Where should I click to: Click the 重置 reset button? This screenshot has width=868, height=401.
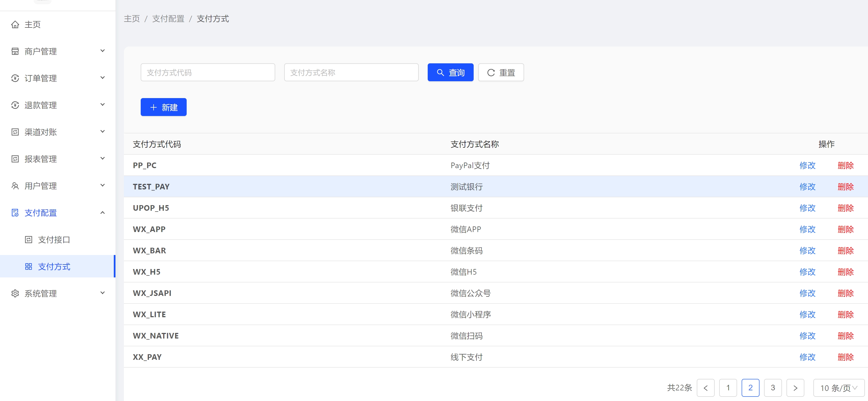(501, 73)
